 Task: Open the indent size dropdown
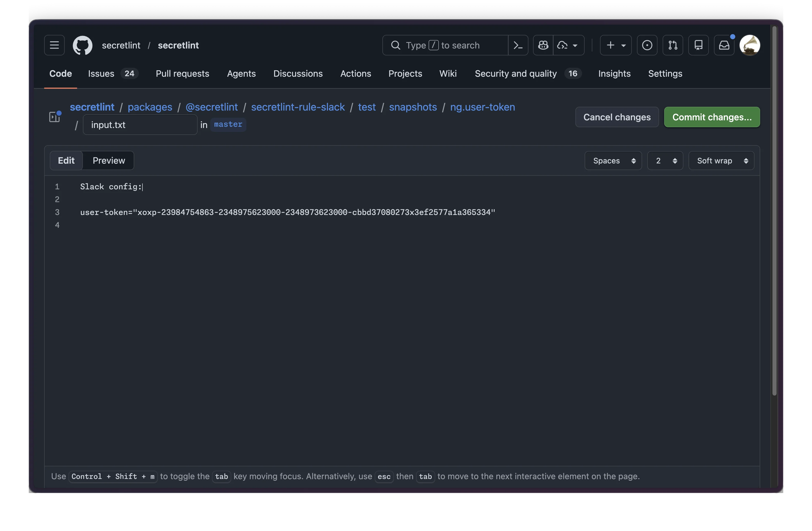[x=665, y=161]
